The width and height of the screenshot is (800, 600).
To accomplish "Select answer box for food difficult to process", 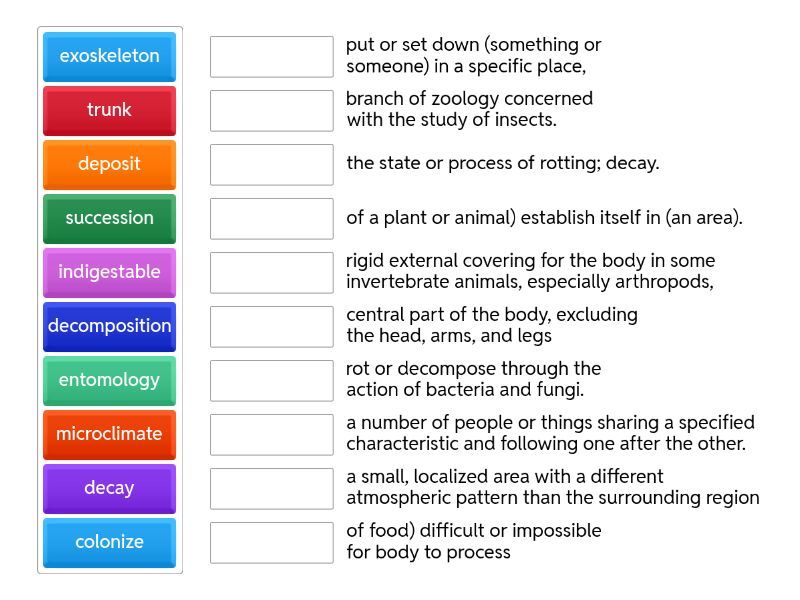I will [x=271, y=542].
